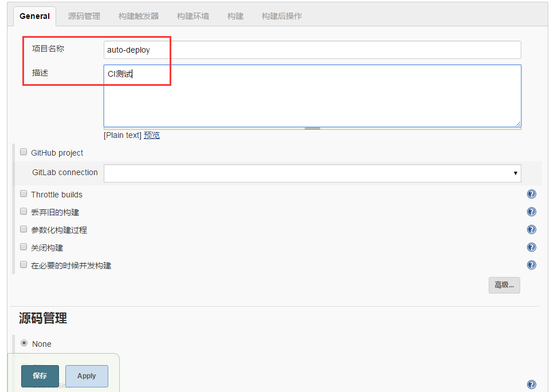Check 参数化构建过程 option
554x392 pixels.
[23, 229]
